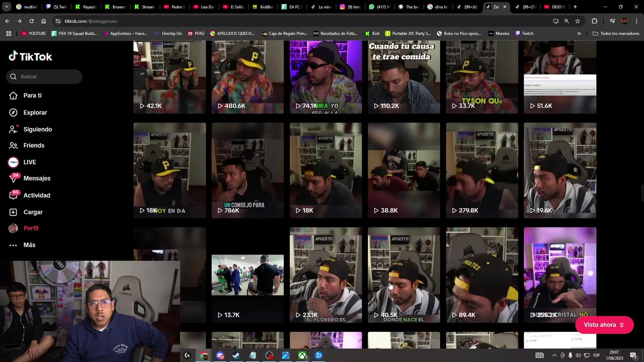Open the TYSON video with 33.7K views
Image resolution: width=644 pixels, height=362 pixels.
tap(482, 77)
